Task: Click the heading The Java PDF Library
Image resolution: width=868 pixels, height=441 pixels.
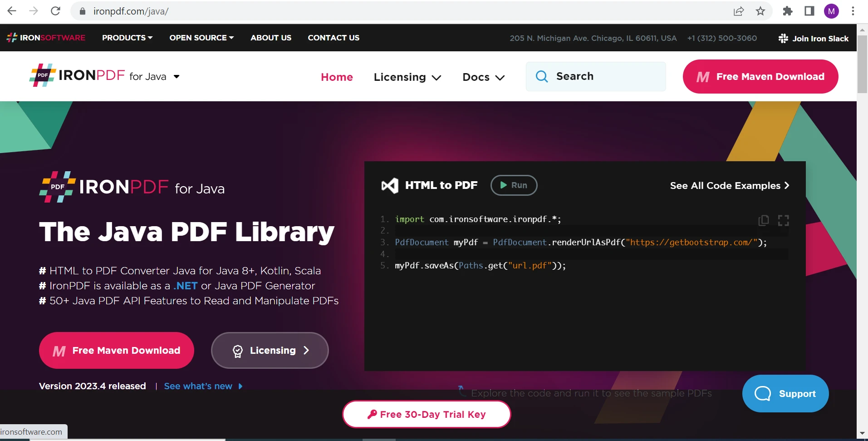Action: point(186,232)
